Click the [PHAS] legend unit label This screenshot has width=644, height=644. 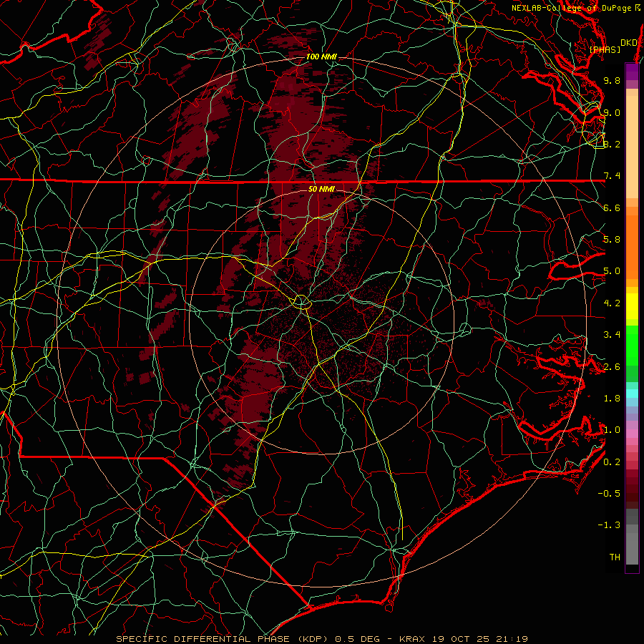605,50
